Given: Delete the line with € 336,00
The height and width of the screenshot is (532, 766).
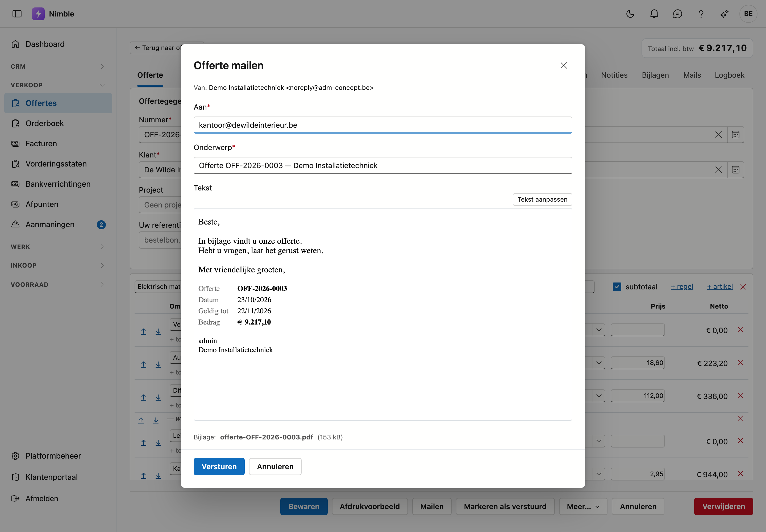Looking at the screenshot, I should [x=740, y=395].
